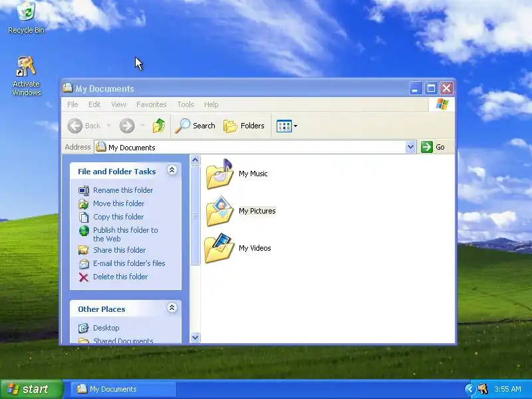Click the Forward arrow icon
This screenshot has width=532, height=399.
point(127,126)
